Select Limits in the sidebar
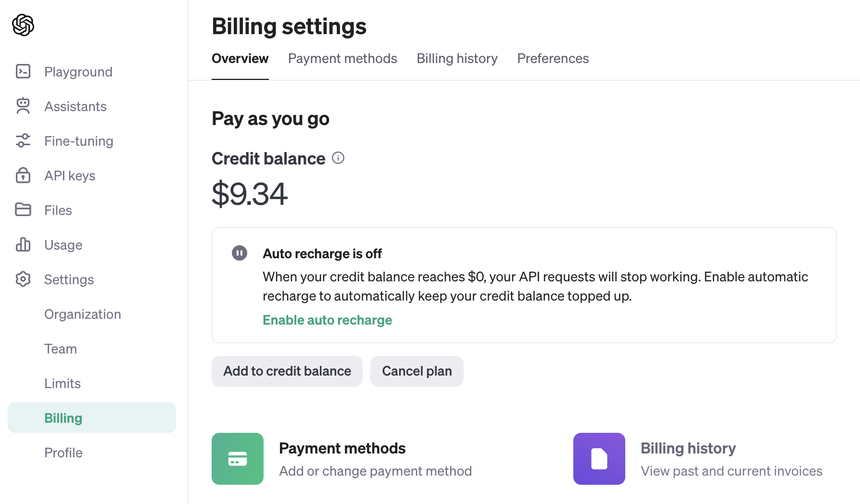This screenshot has width=860, height=504. coord(63,384)
